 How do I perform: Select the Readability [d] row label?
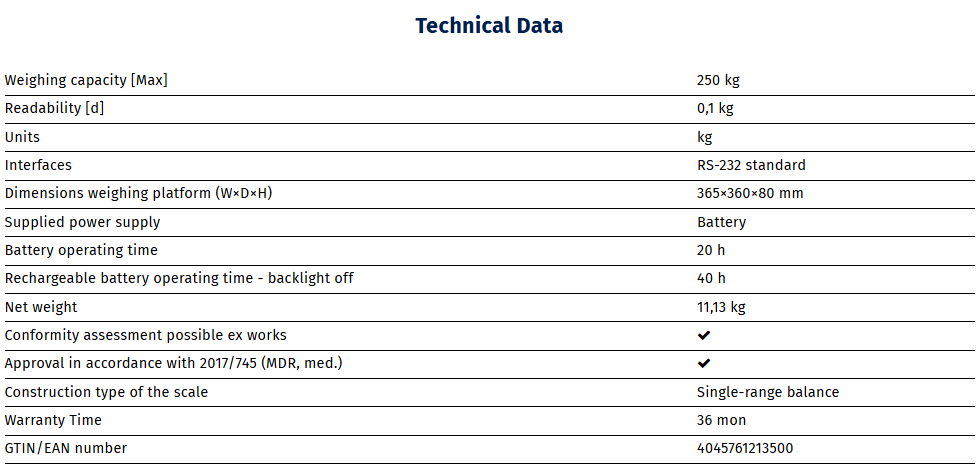(54, 108)
